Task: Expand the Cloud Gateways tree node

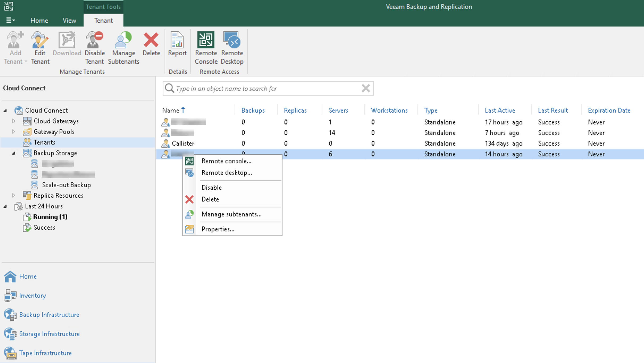Action: click(14, 121)
